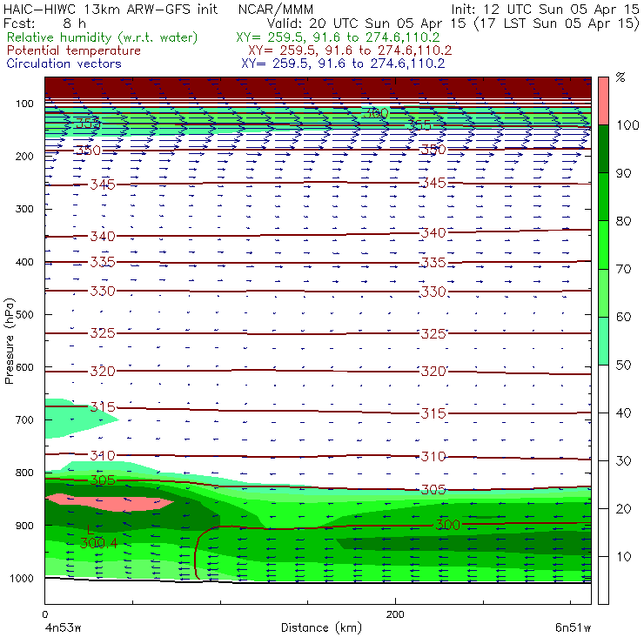644x644 pixels.
Task: Click the 60–70% light green colorbar segment
Action: pos(603,292)
